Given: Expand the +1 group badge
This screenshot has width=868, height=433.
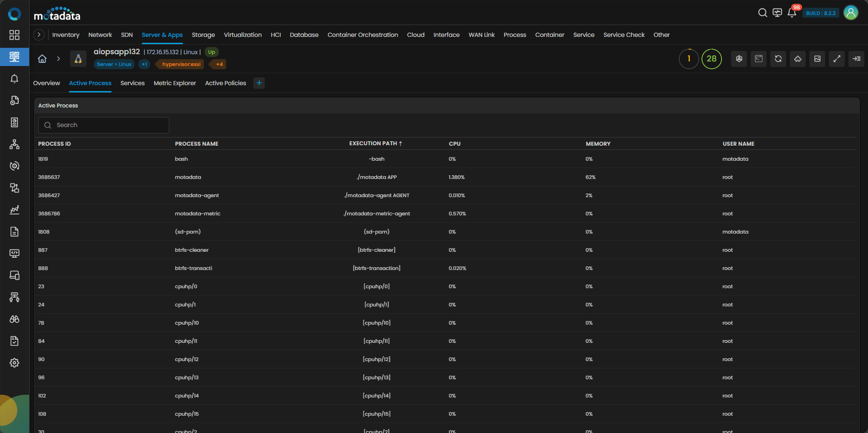Looking at the screenshot, I should point(144,64).
